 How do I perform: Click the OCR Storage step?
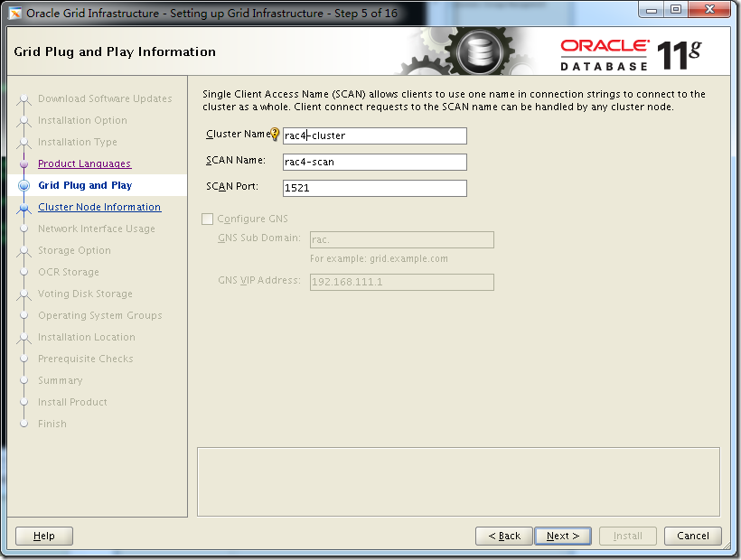(69, 272)
